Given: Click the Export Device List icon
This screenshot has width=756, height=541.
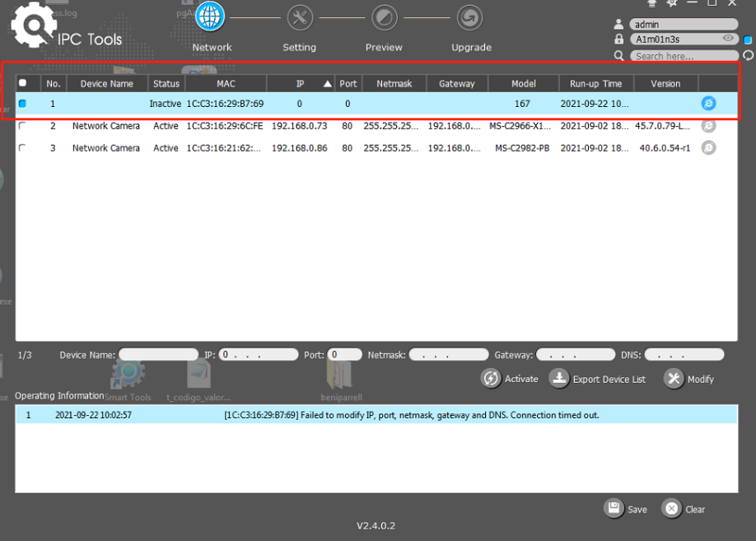Looking at the screenshot, I should coord(559,379).
